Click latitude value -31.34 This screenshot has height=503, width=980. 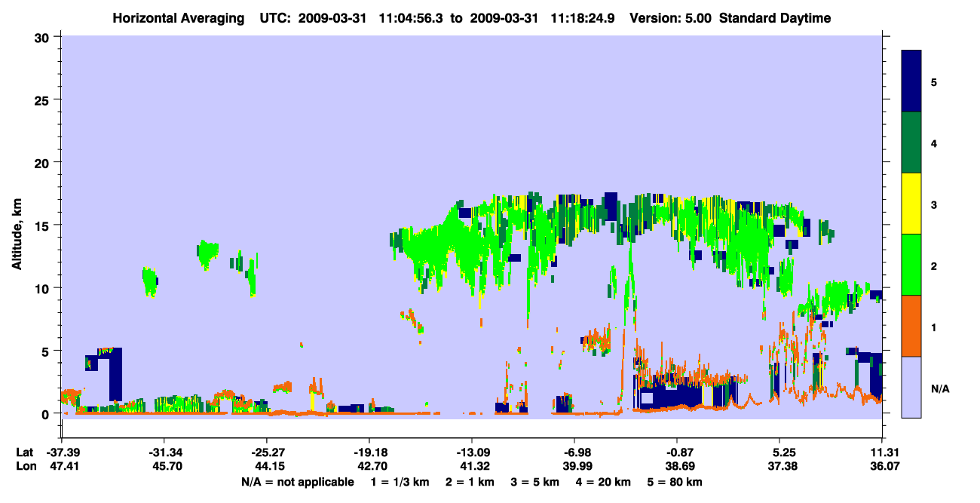tap(164, 452)
